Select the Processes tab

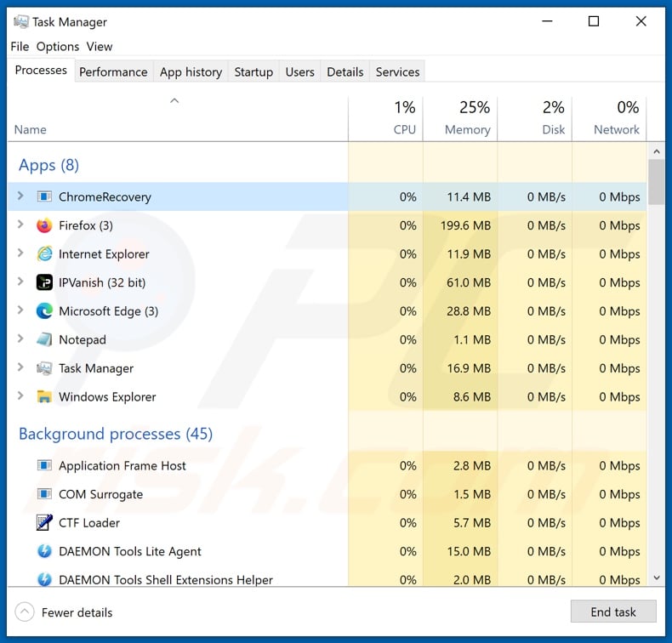pos(41,70)
